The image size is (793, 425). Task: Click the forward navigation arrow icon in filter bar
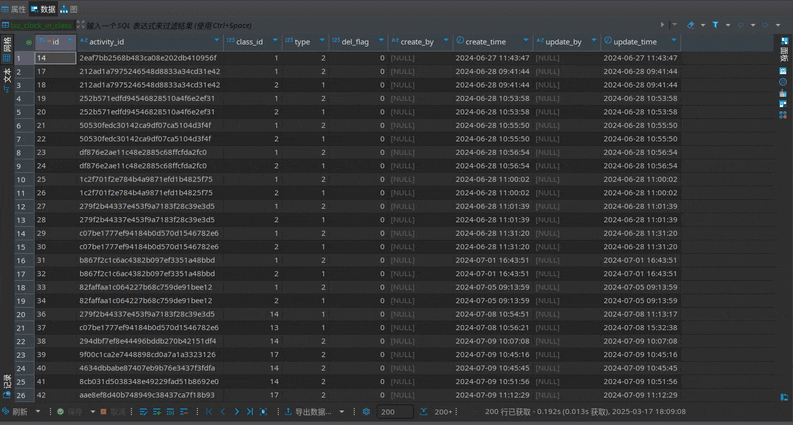766,25
